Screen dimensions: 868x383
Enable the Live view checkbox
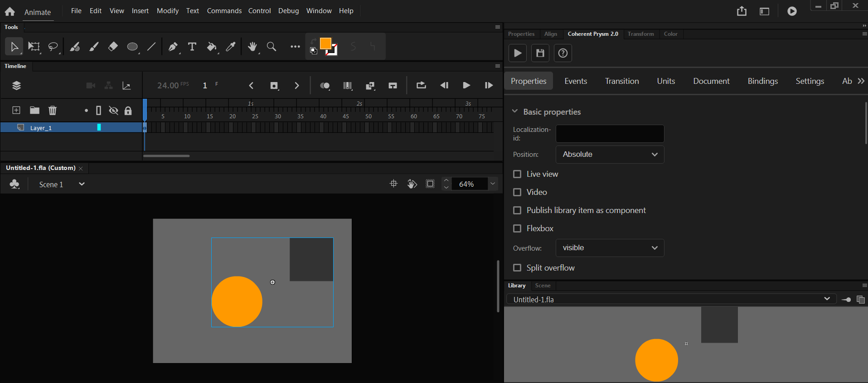pos(517,174)
